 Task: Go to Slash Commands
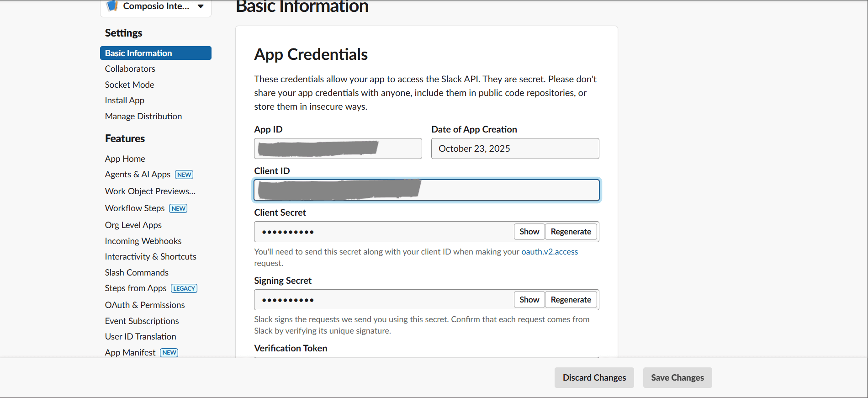click(x=137, y=272)
